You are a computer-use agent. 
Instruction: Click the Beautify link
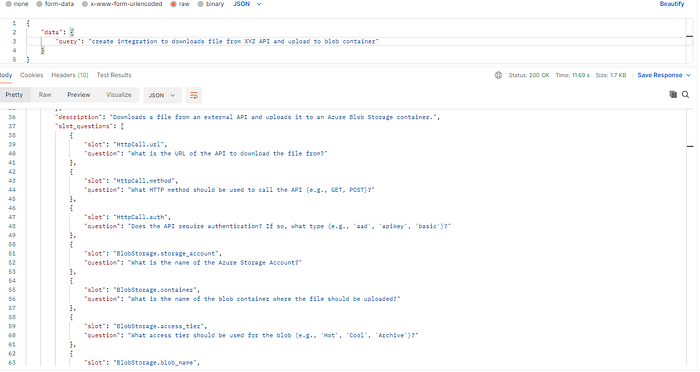(x=672, y=4)
